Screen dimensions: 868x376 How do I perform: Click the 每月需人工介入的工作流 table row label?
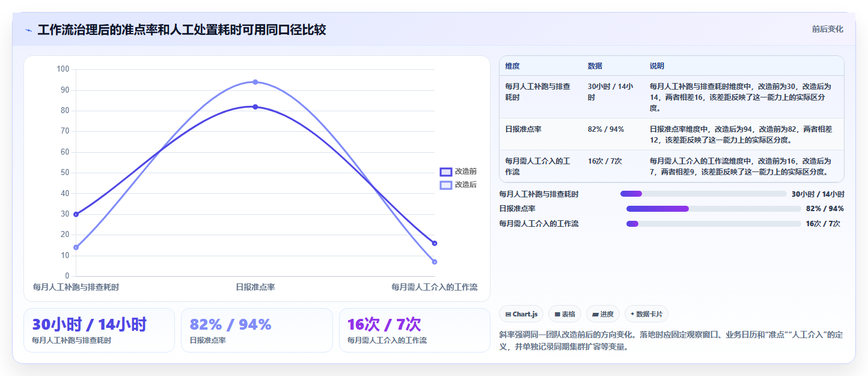click(537, 166)
